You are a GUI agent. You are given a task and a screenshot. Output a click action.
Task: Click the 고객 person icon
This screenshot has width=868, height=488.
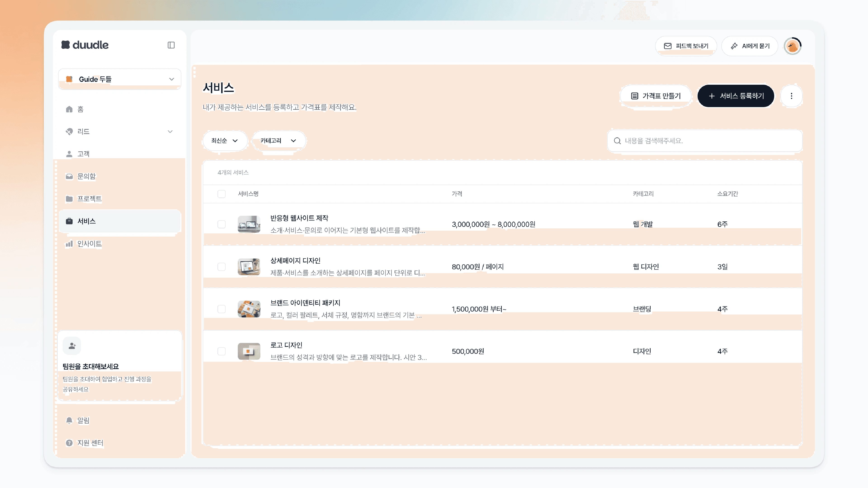(69, 154)
